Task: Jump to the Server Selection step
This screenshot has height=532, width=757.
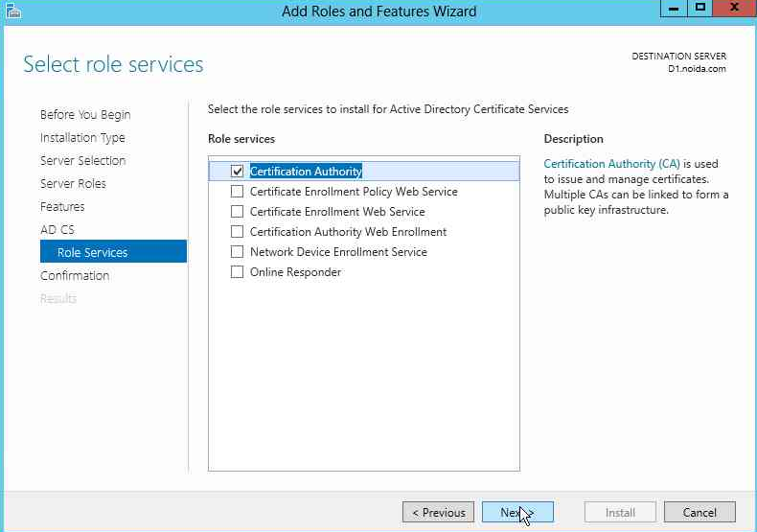Action: [83, 161]
